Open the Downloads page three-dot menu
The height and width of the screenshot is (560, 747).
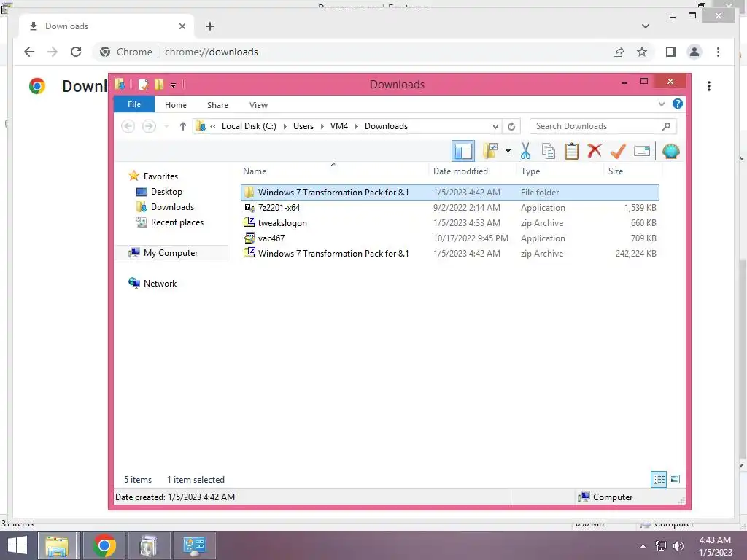[709, 86]
